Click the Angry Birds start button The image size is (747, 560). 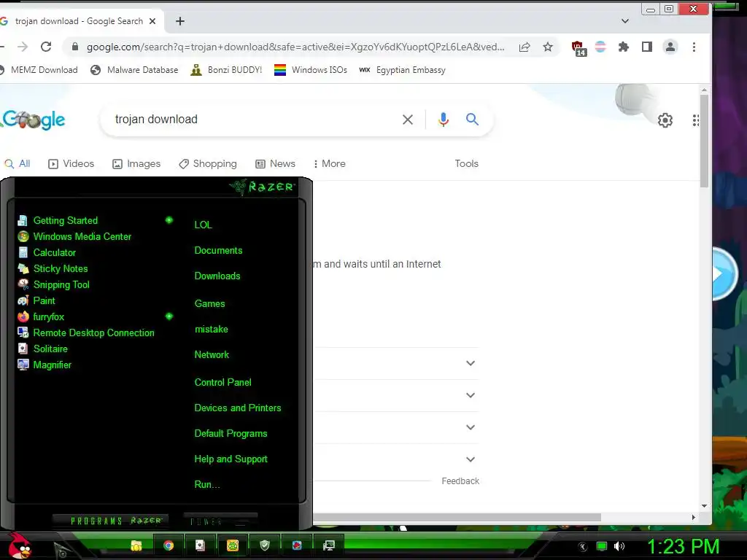pyautogui.click(x=19, y=545)
